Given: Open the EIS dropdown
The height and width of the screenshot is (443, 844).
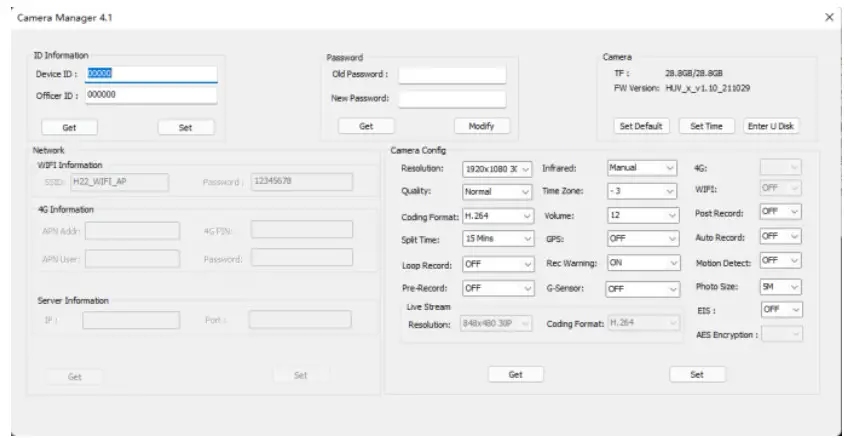Looking at the screenshot, I should (x=782, y=310).
